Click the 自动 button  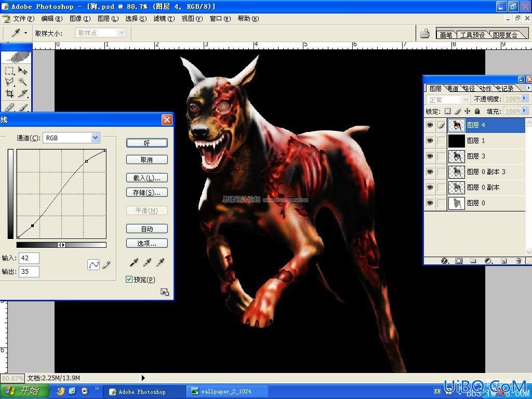(147, 229)
